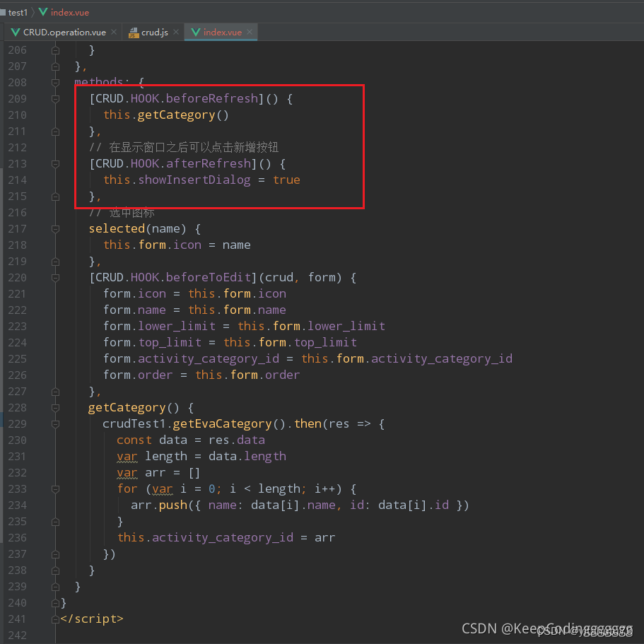644x644 pixels.
Task: Switch to the crud.js tab
Action: click(153, 32)
